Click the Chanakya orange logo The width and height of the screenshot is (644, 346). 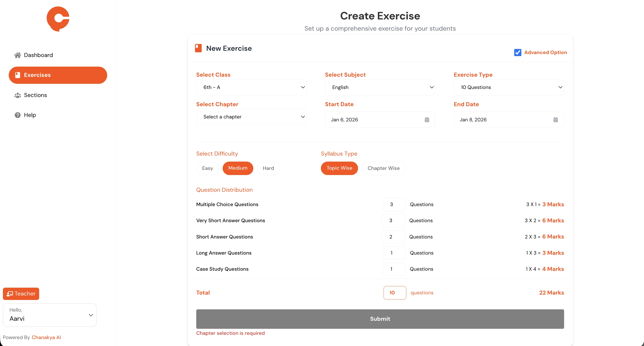pos(58,19)
